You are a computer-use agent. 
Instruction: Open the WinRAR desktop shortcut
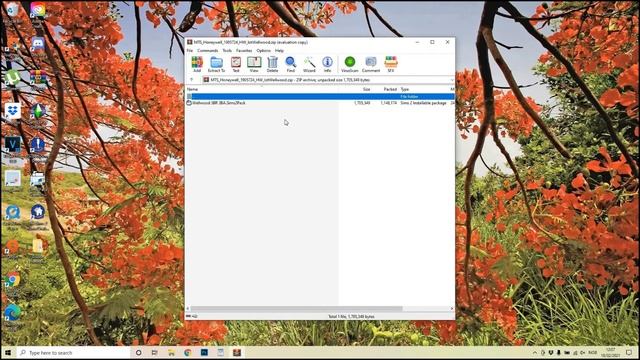[x=38, y=78]
